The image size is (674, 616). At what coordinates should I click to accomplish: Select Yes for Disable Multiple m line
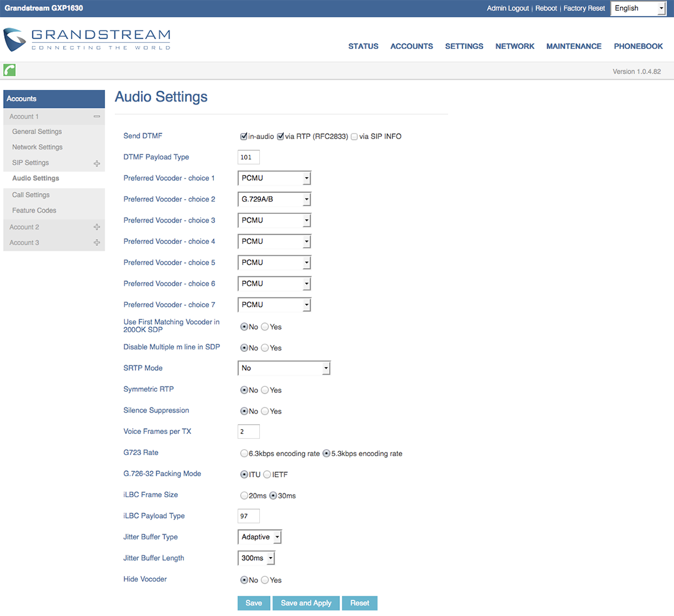point(265,348)
